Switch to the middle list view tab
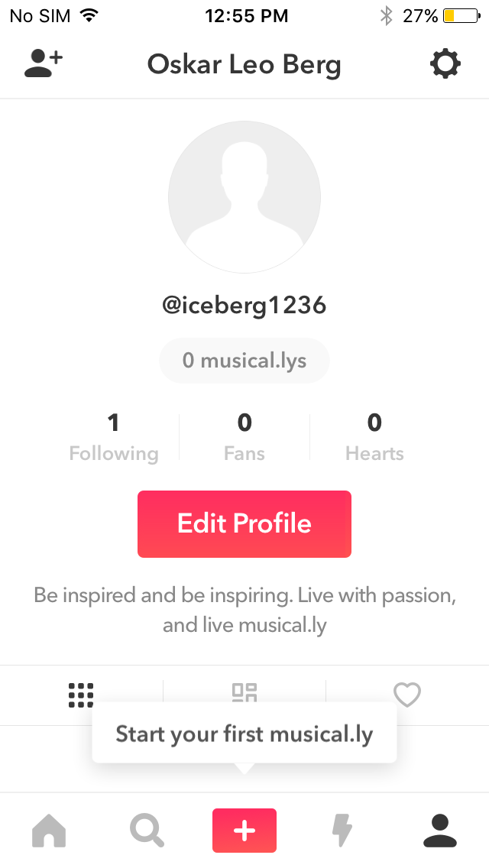489x868 pixels. pyautogui.click(x=244, y=691)
